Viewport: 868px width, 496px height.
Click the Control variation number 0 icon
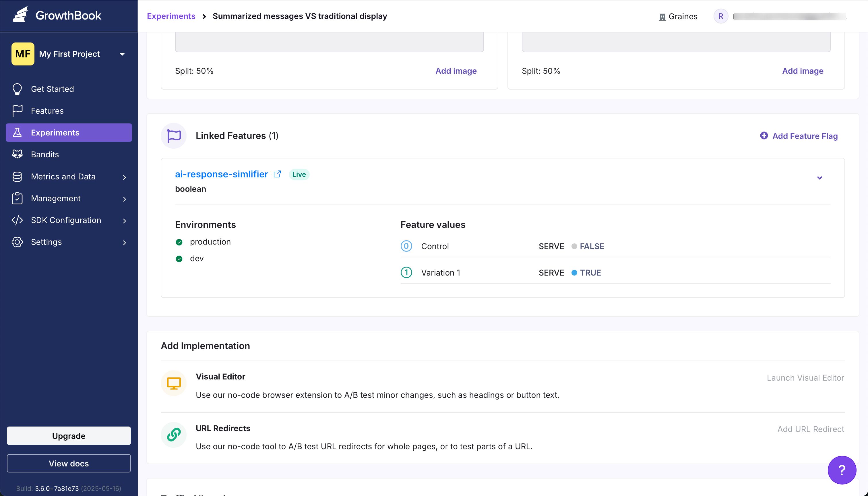(x=406, y=246)
